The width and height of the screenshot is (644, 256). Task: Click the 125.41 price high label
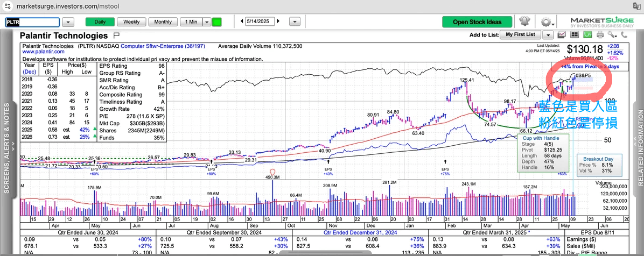pos(466,80)
